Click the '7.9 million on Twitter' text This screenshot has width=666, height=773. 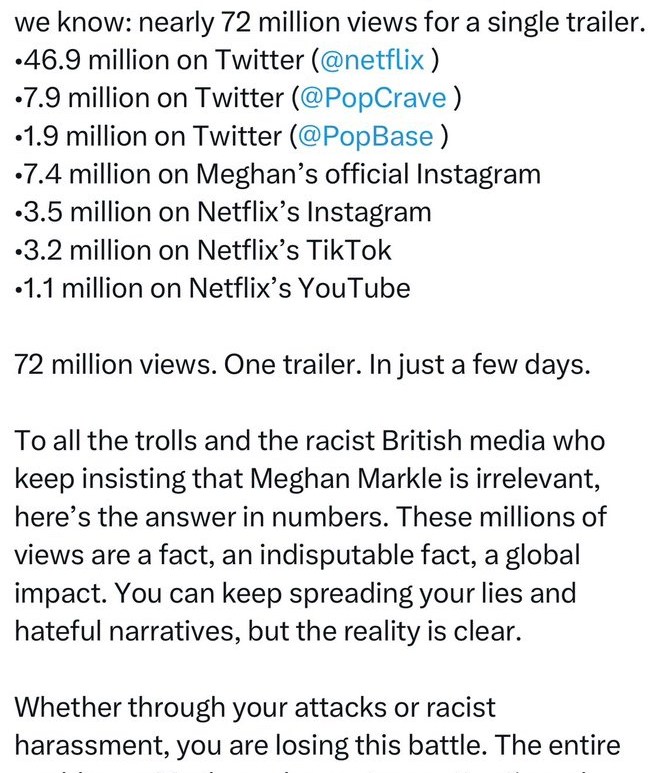coord(148,98)
